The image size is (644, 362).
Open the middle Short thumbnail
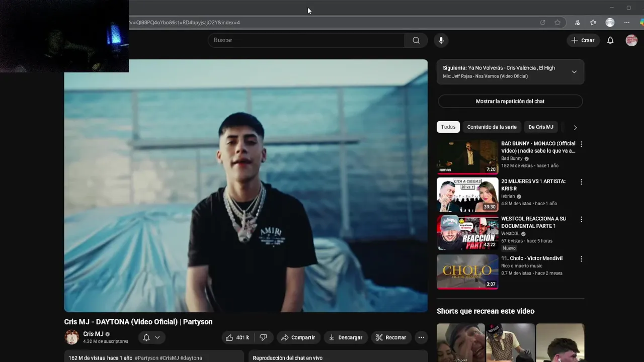click(510, 342)
